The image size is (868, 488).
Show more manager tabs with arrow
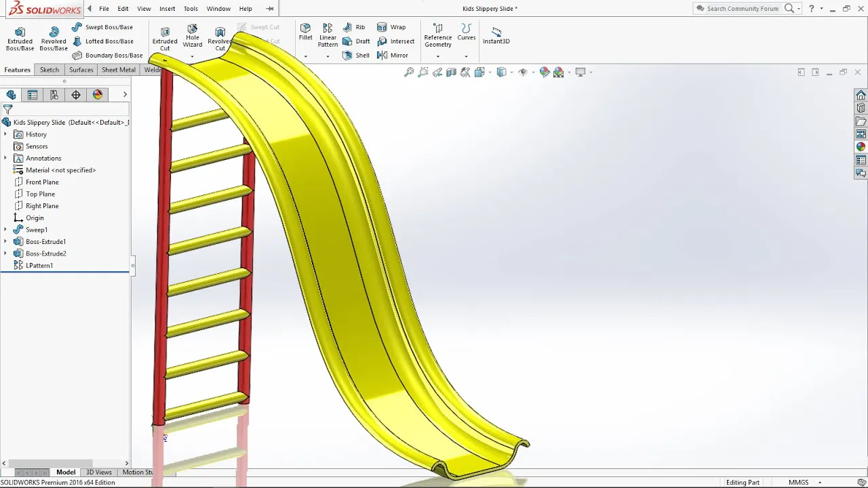(x=125, y=95)
